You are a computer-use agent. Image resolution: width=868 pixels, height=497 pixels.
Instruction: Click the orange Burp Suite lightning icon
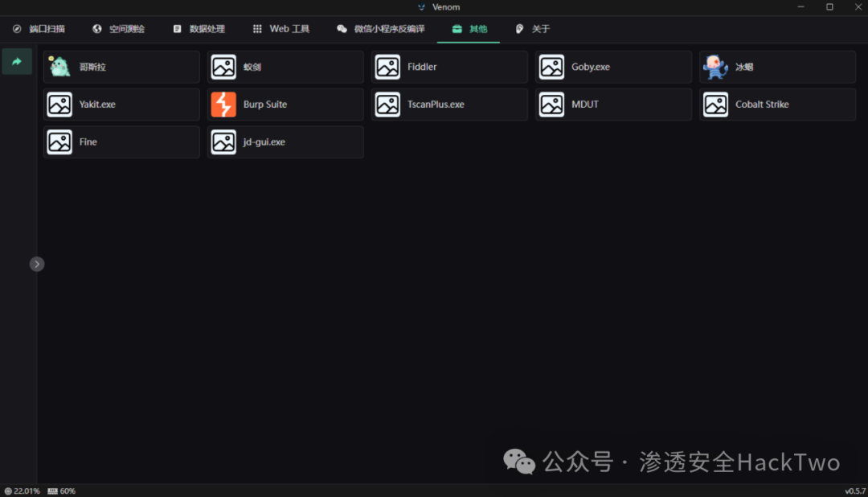(x=223, y=105)
